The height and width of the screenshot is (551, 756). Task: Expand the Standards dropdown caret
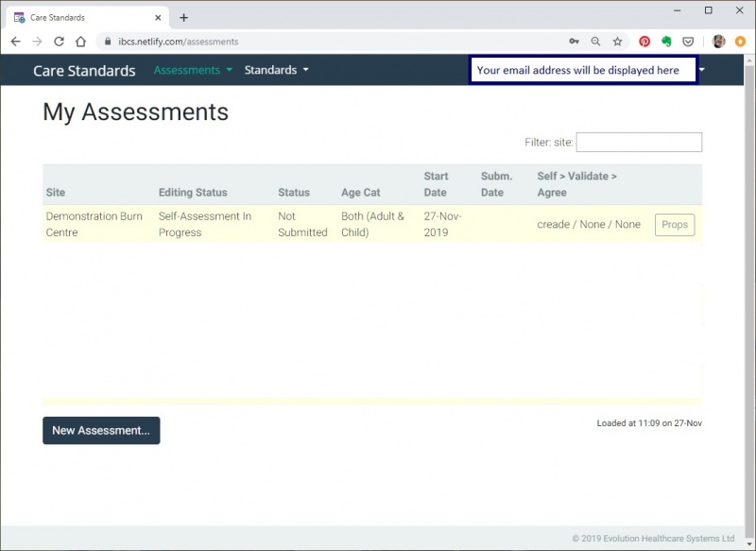(x=305, y=70)
